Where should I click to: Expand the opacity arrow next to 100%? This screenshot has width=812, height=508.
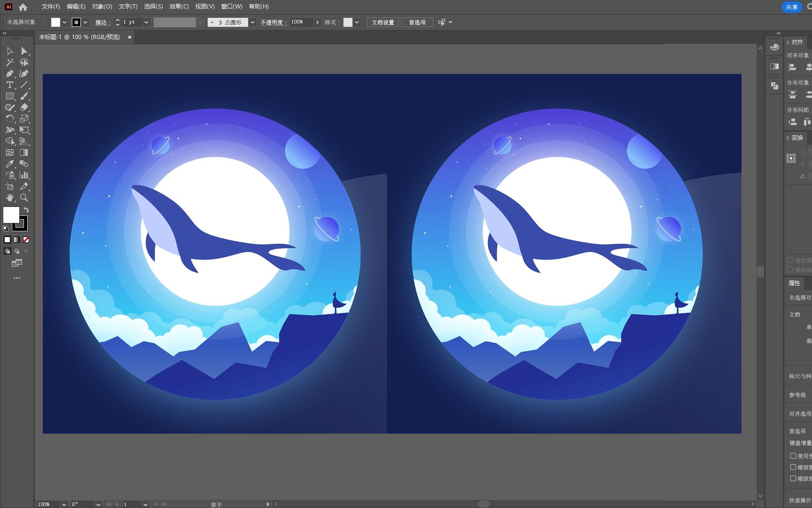(318, 22)
